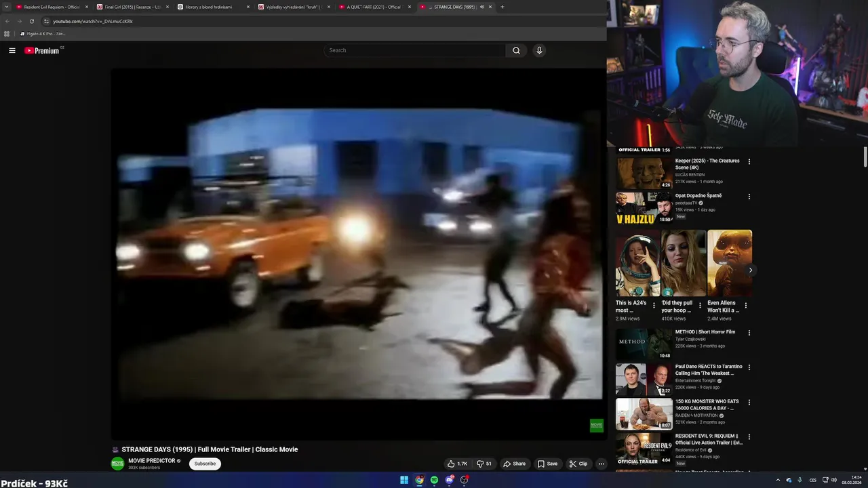Viewport: 868px width, 488px height.
Task: Click the V HAJZLU video thumbnail
Action: pyautogui.click(x=644, y=208)
